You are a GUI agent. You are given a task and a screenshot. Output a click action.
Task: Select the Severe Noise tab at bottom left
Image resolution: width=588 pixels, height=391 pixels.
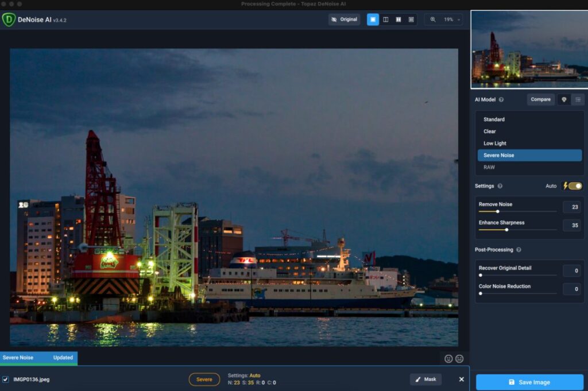click(19, 358)
